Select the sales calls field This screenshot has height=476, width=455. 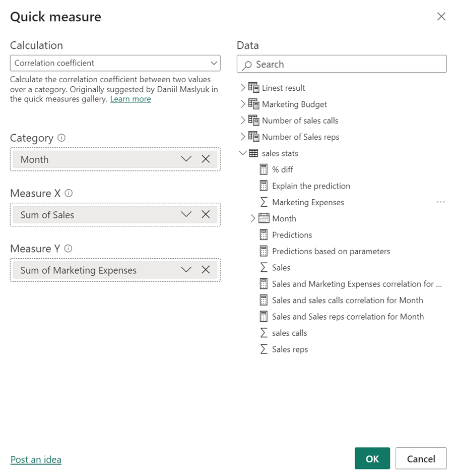click(289, 333)
